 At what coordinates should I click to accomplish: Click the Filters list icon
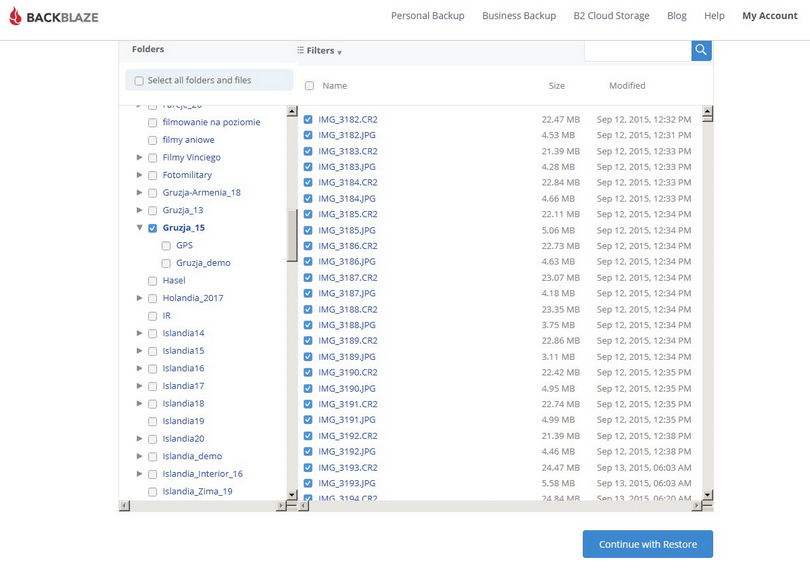tap(300, 50)
